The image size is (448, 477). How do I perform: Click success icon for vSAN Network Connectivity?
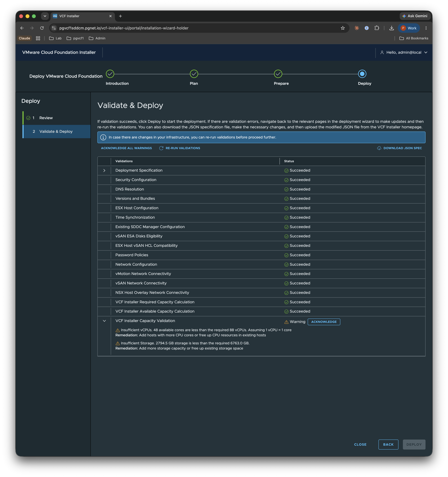(286, 283)
